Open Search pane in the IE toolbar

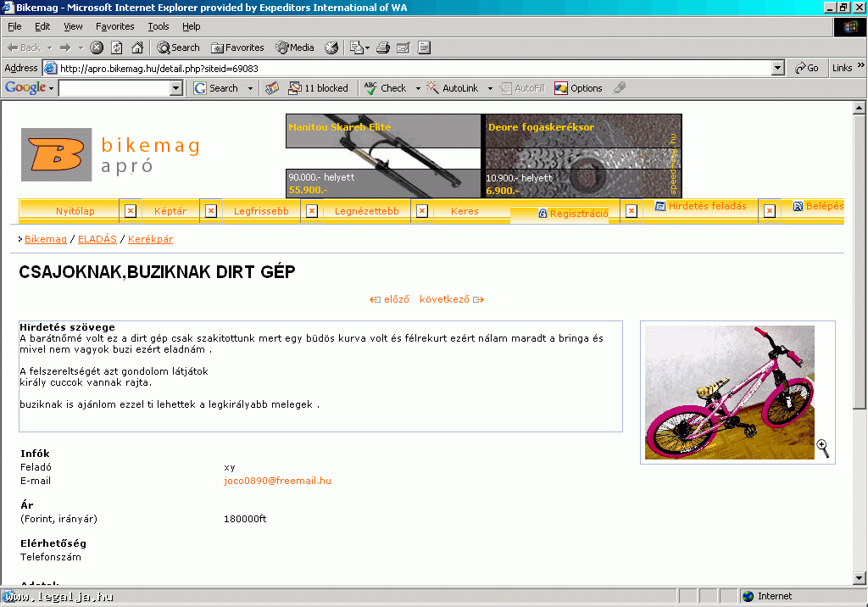tap(178, 47)
